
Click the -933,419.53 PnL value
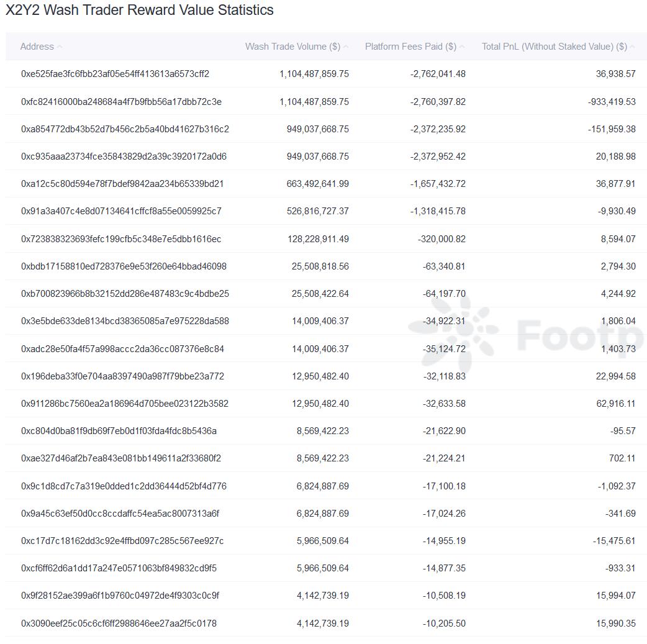tap(611, 102)
